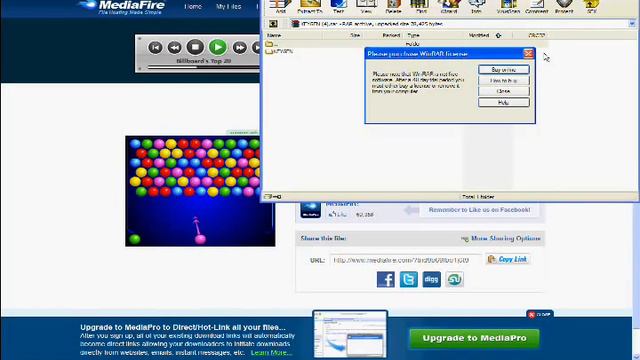Click the drive icon in WinRAR status bar
This screenshot has width=640, height=360.
[x=269, y=197]
